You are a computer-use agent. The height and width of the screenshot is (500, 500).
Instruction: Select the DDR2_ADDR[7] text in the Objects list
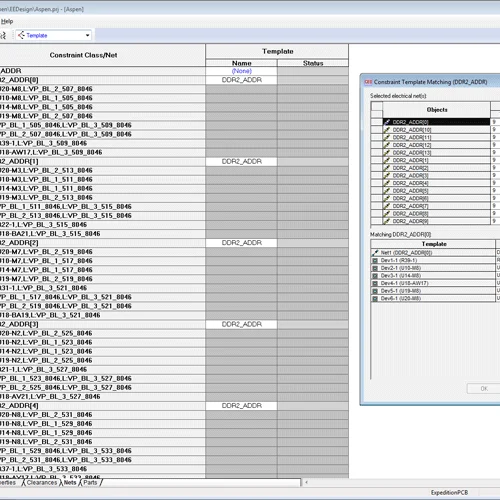point(410,206)
